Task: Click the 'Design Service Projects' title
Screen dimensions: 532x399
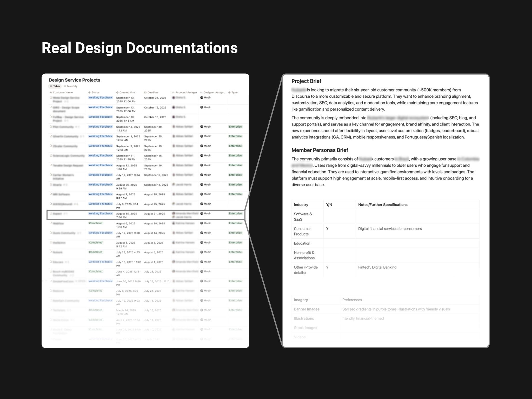Action: click(75, 80)
